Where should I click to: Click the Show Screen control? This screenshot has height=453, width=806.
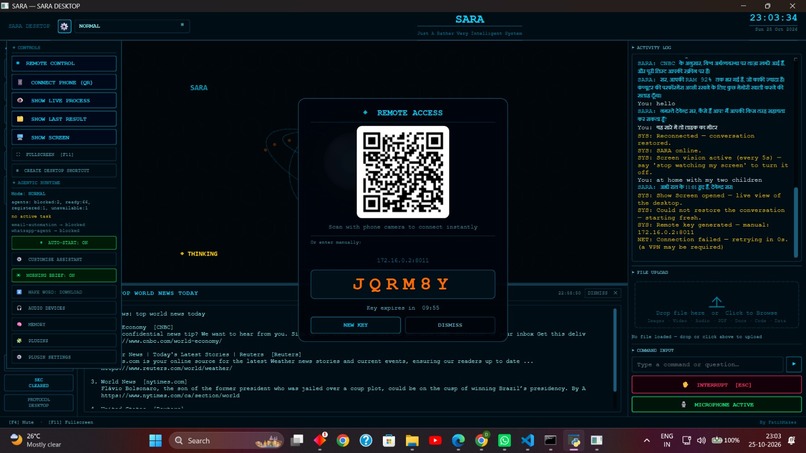pyautogui.click(x=64, y=137)
